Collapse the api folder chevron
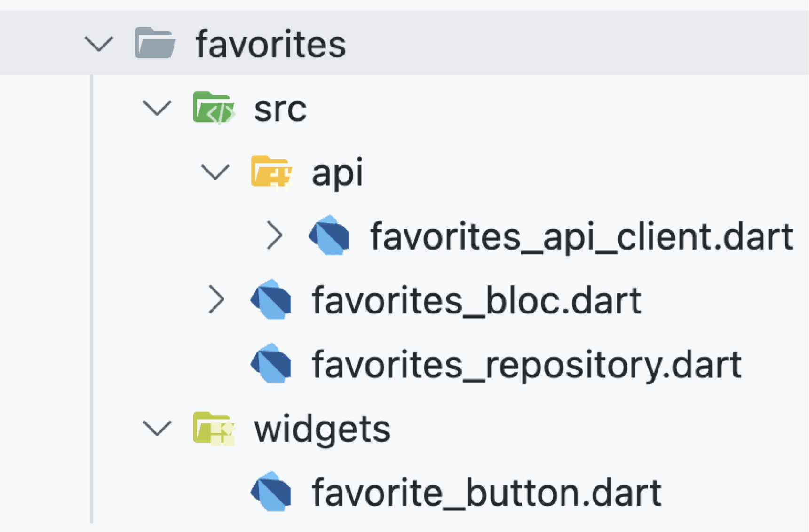 point(215,172)
